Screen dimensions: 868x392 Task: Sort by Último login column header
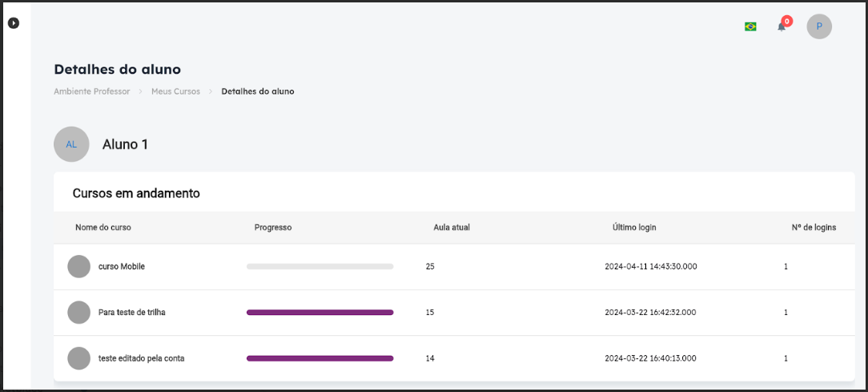pos(634,228)
